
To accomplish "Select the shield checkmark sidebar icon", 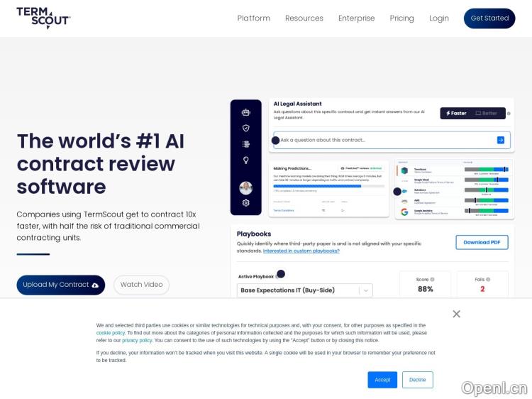I will tap(246, 128).
